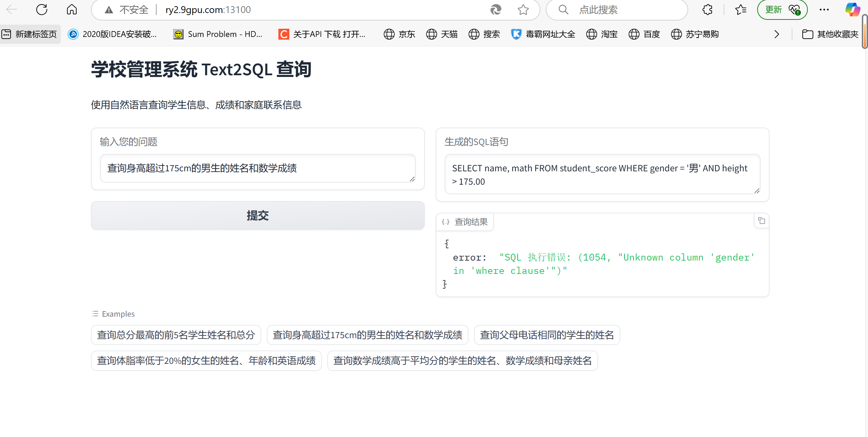Select example 查询父母电话相同的学生的姓名
Screen dimensions: 868x437
tap(547, 335)
